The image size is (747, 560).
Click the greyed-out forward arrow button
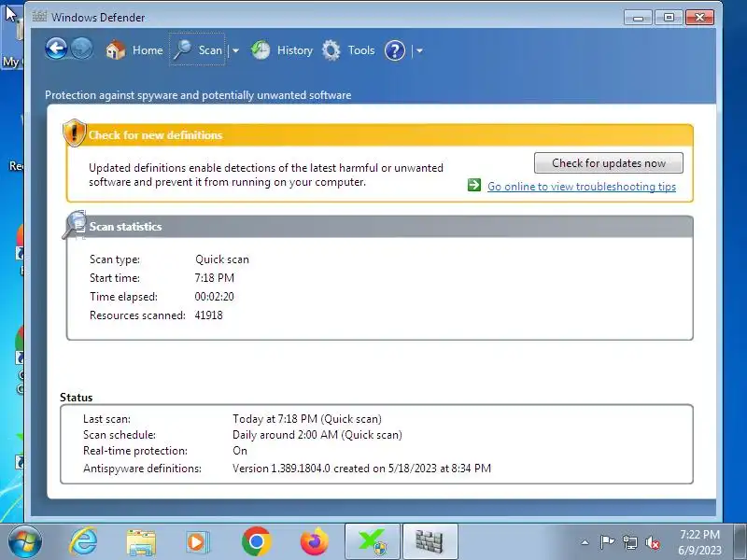click(x=81, y=49)
